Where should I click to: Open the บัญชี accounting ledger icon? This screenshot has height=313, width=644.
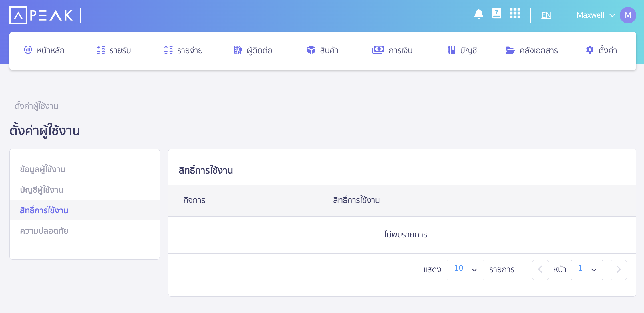(452, 50)
